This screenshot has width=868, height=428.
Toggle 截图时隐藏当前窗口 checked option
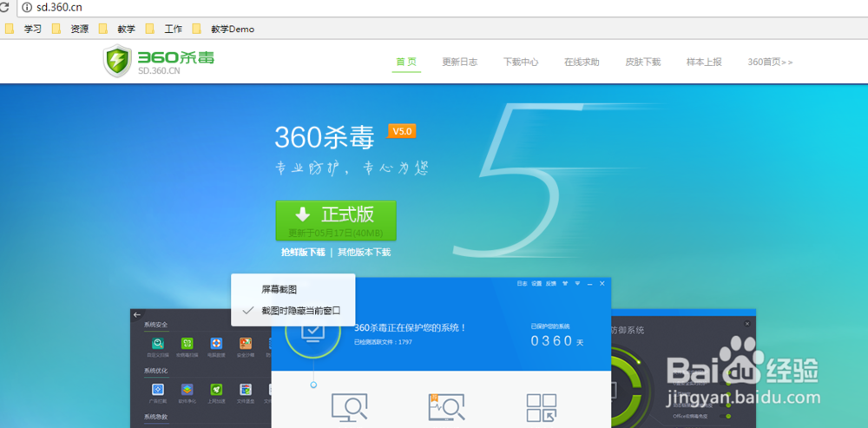click(293, 311)
